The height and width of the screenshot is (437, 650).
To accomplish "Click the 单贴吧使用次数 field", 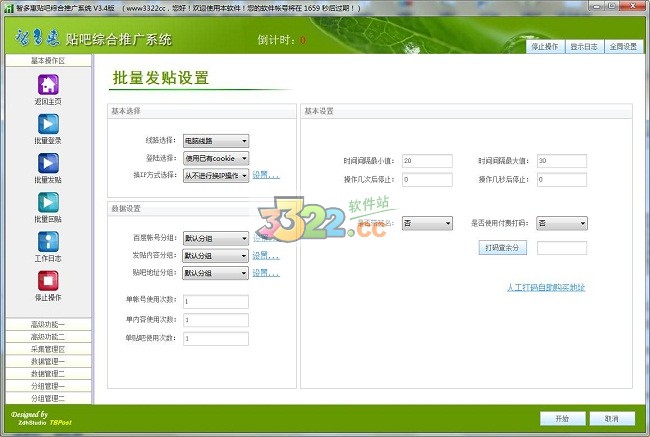I will (216, 339).
